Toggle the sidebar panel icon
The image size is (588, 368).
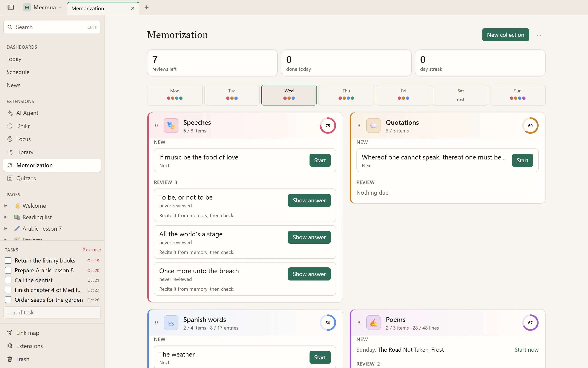(x=10, y=7)
